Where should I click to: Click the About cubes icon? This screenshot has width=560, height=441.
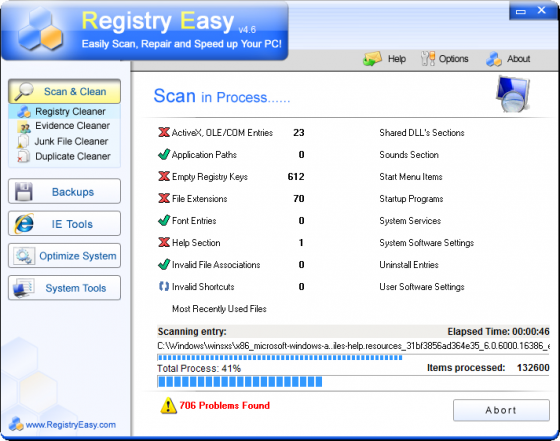494,59
